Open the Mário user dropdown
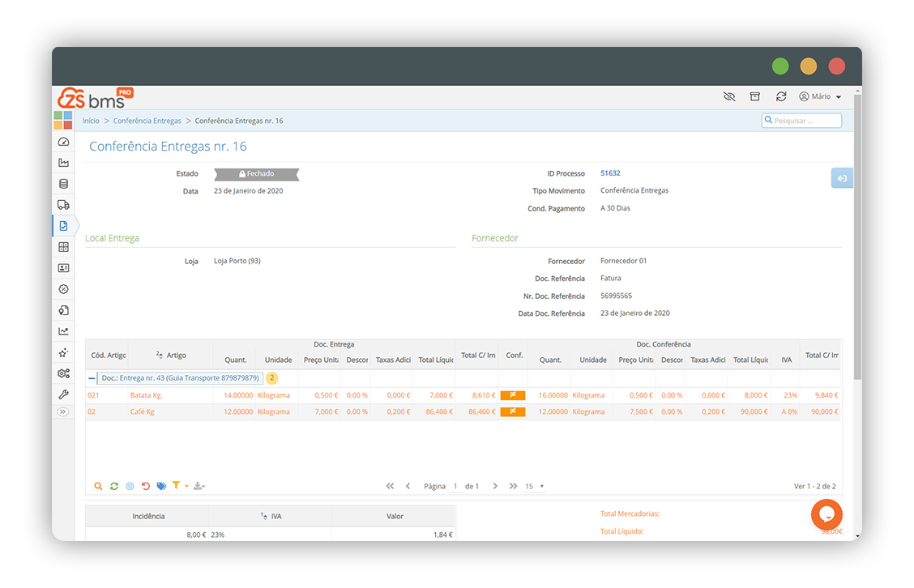The height and width of the screenshot is (588, 914). [x=820, y=96]
